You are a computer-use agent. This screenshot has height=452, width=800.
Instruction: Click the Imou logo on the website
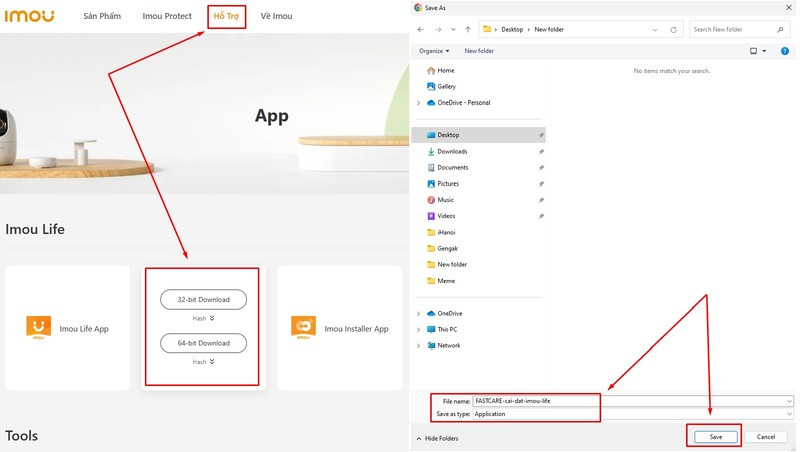click(x=29, y=16)
